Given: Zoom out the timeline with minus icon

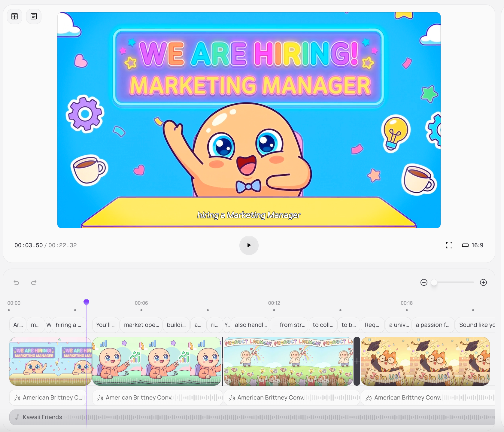Looking at the screenshot, I should (x=424, y=282).
